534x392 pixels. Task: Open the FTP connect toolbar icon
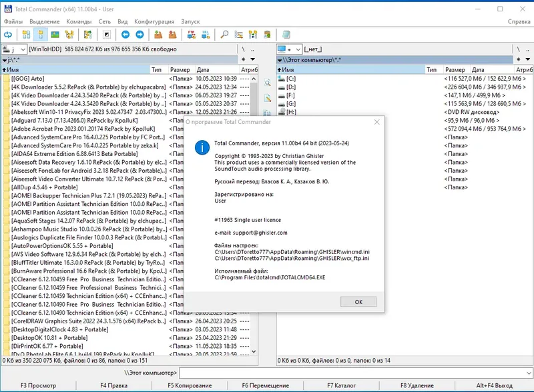pyautogui.click(x=191, y=35)
